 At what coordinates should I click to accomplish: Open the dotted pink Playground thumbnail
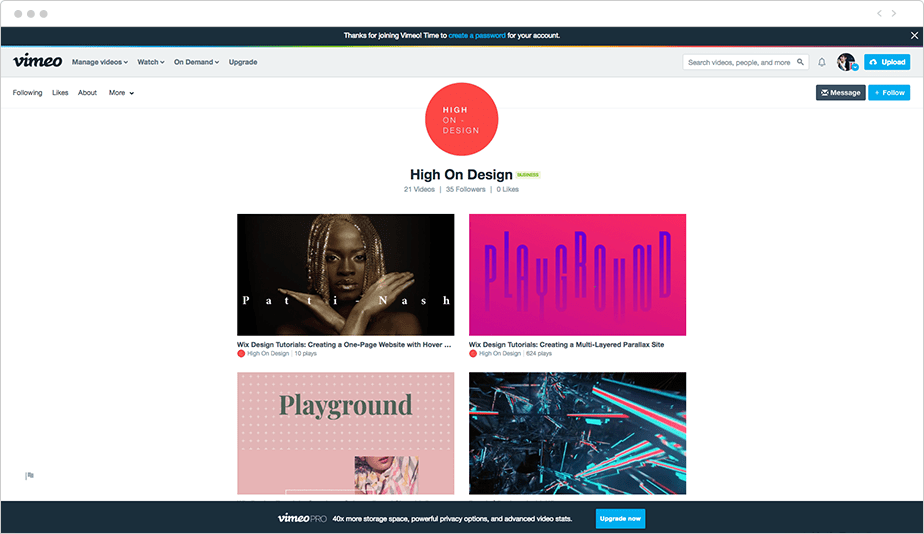pyautogui.click(x=345, y=433)
